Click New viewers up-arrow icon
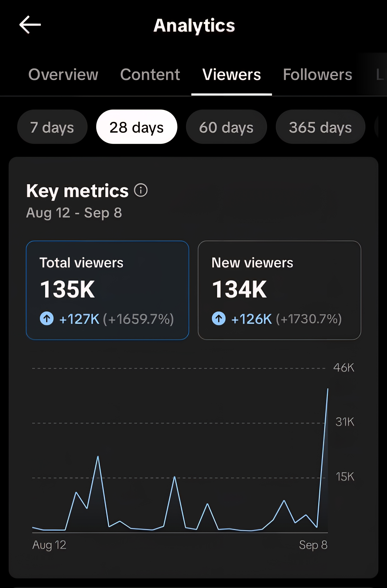 [219, 318]
